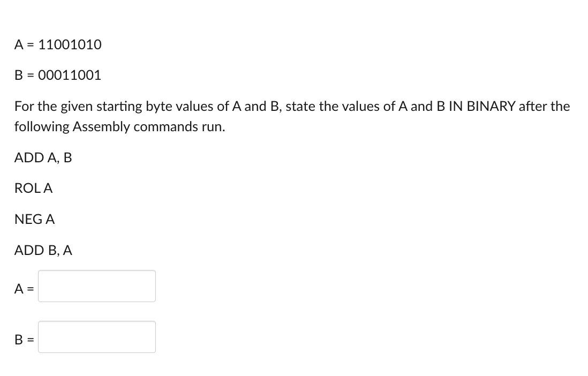Select the text line B = 00011001
588x376 pixels.
[x=57, y=75]
